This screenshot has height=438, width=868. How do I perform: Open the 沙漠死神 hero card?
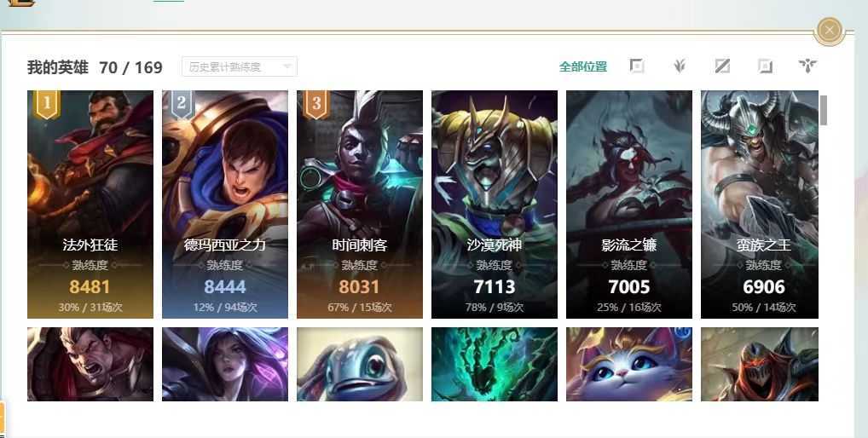495,205
